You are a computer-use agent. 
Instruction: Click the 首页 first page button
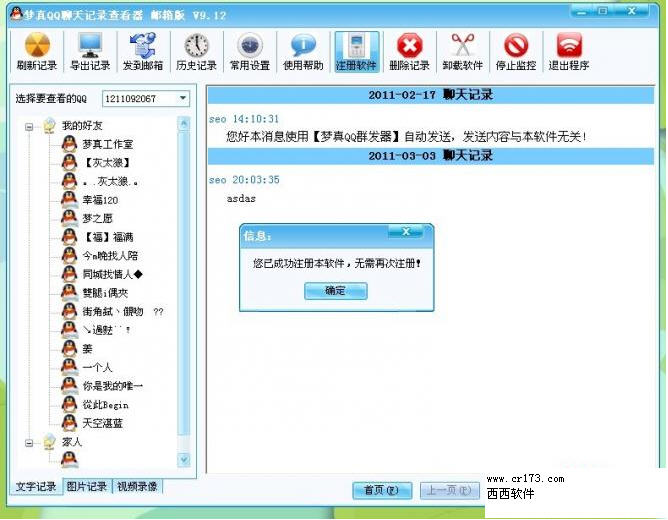pos(382,490)
